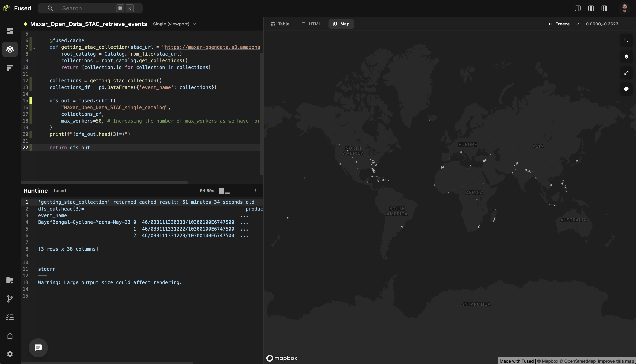636x364 pixels.
Task: Toggle the center split layout icon
Action: [591, 8]
